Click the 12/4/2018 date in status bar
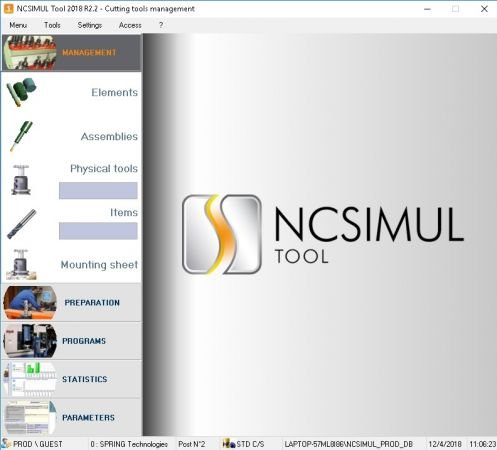 [x=445, y=444]
